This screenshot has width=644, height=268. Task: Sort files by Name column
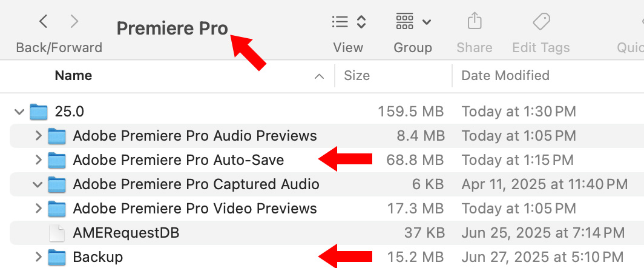point(73,76)
